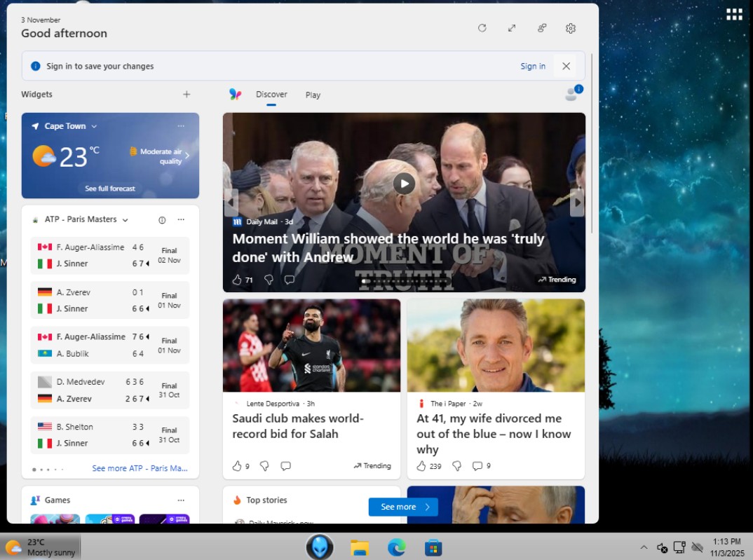Open Microsoft Store from the taskbar
The width and height of the screenshot is (753, 560).
(433, 547)
